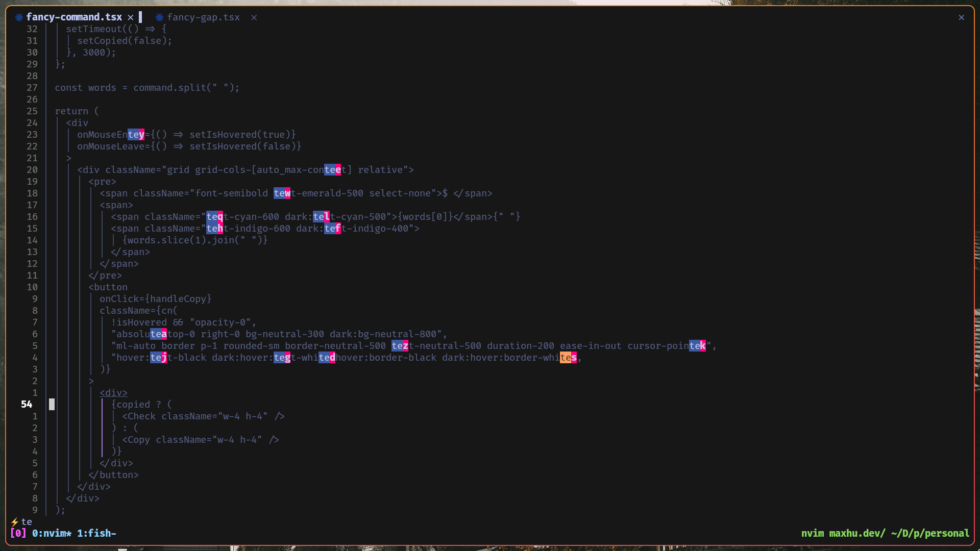Switch to the fancy-gap.tsx tab
Viewport: 980px width, 551px height.
click(203, 17)
